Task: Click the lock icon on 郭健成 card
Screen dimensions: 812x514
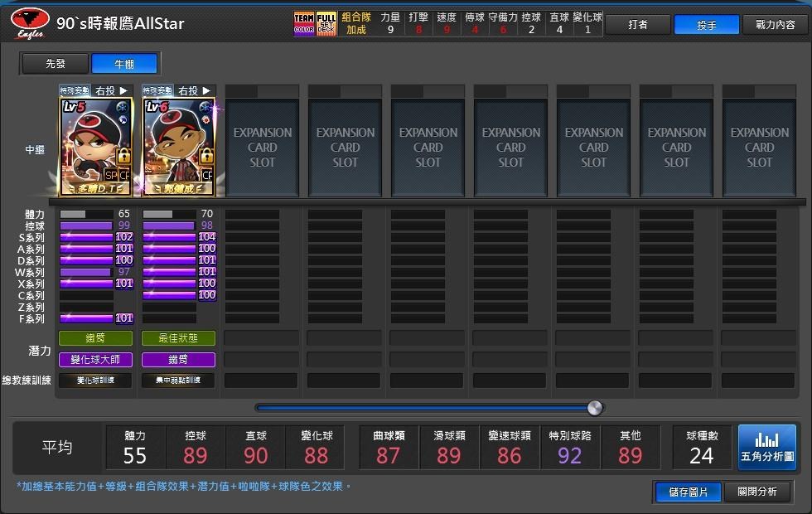Action: tap(206, 155)
